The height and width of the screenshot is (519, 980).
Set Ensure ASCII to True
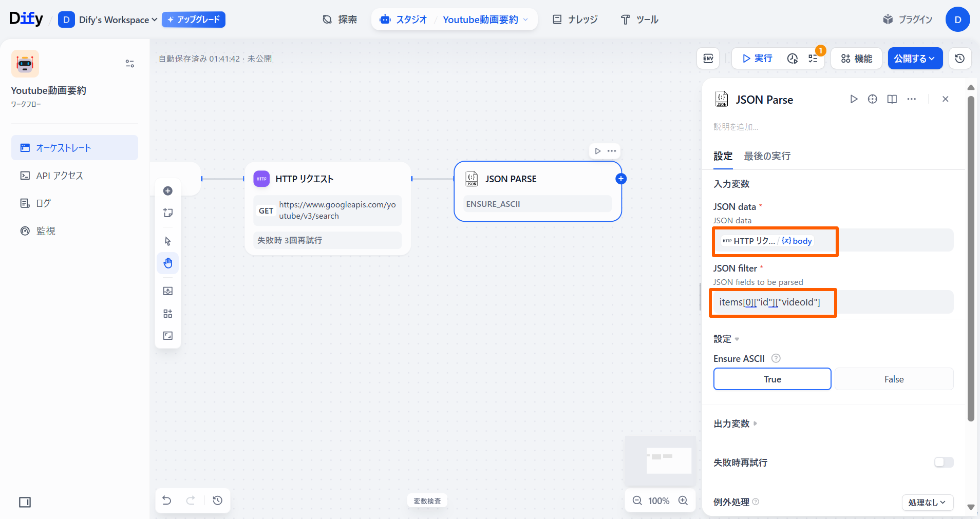tap(772, 379)
